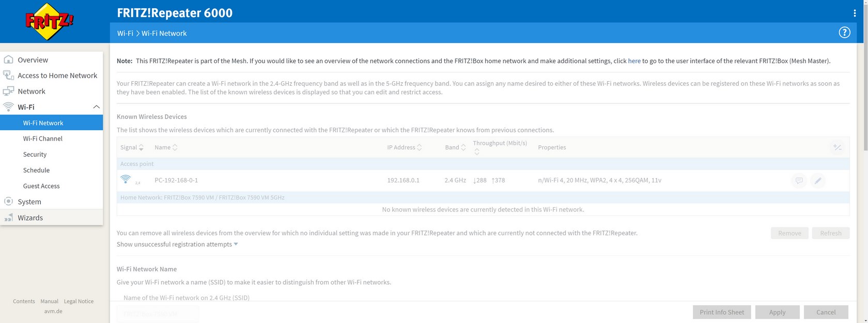
Task: Click the FRITZ!Repeater 6000 title
Action: click(x=175, y=13)
